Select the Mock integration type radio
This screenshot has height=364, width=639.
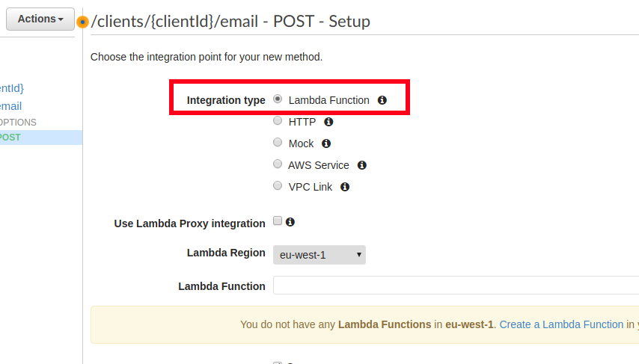[x=278, y=142]
